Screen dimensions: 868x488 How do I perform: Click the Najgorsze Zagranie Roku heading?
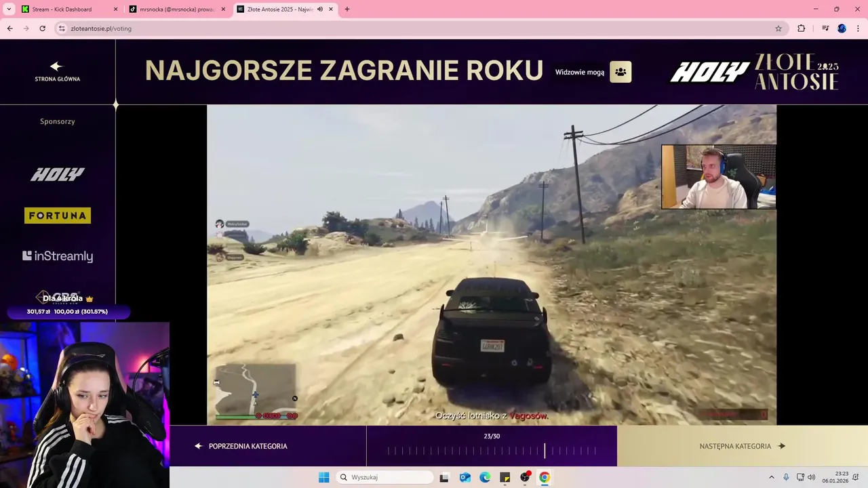pos(344,70)
